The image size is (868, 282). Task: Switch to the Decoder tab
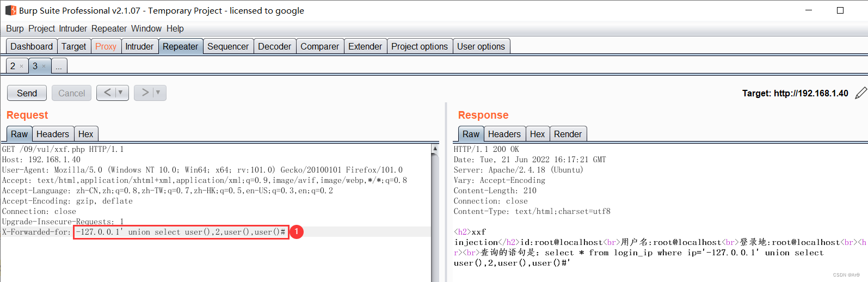point(274,46)
